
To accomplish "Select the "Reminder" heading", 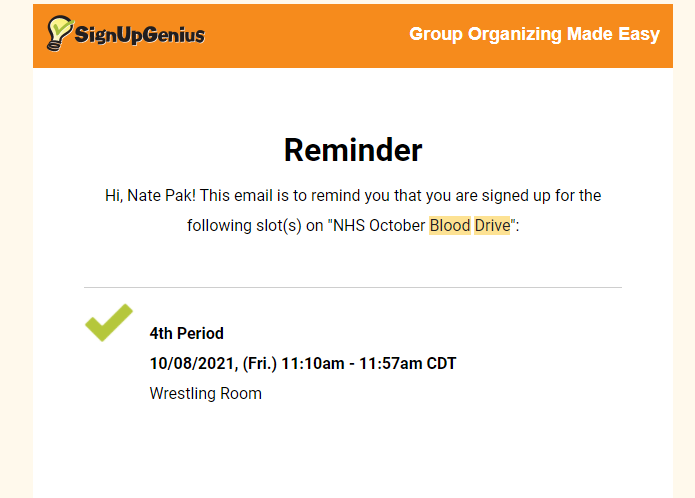I will (353, 150).
